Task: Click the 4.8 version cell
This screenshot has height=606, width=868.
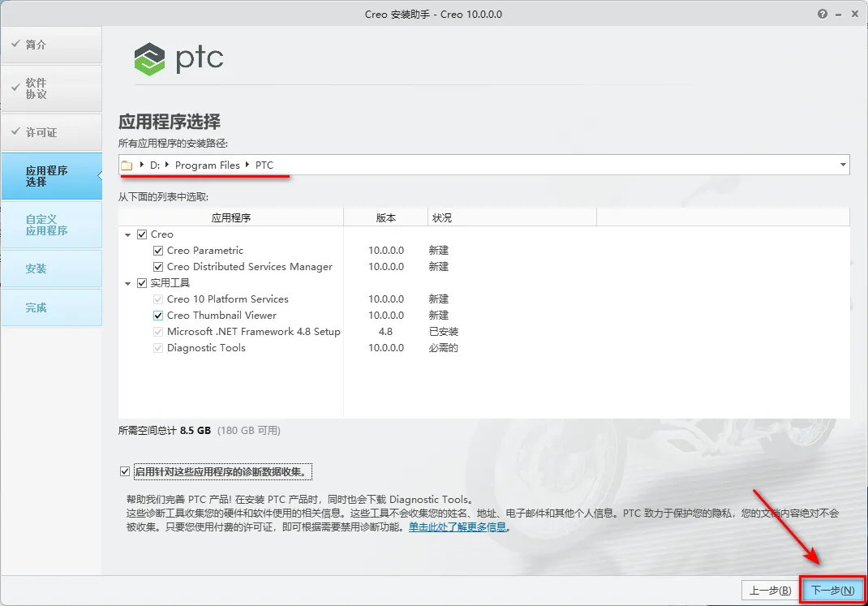Action: (x=385, y=332)
